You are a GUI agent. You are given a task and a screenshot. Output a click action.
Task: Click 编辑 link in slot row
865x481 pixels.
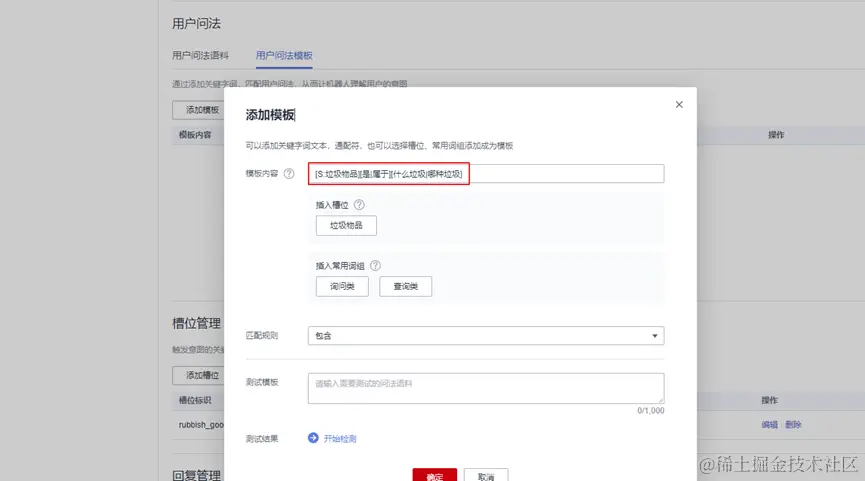[x=770, y=424]
